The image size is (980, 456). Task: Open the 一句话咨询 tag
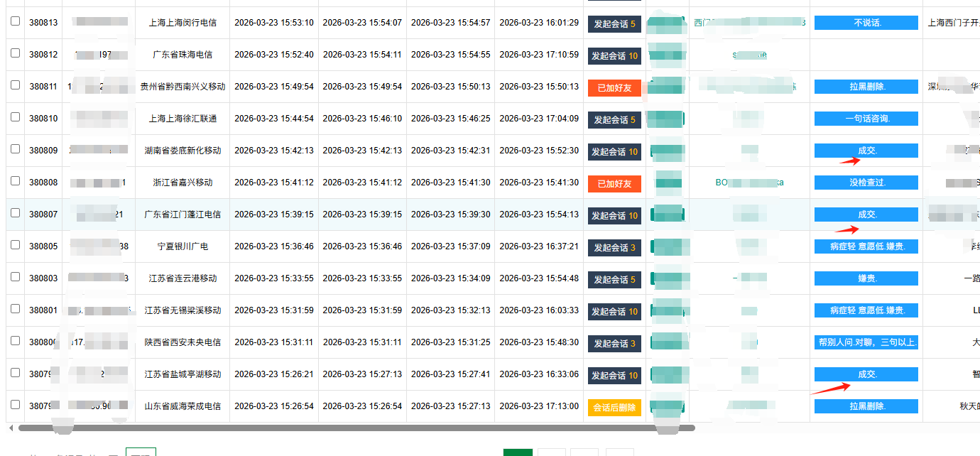(866, 119)
